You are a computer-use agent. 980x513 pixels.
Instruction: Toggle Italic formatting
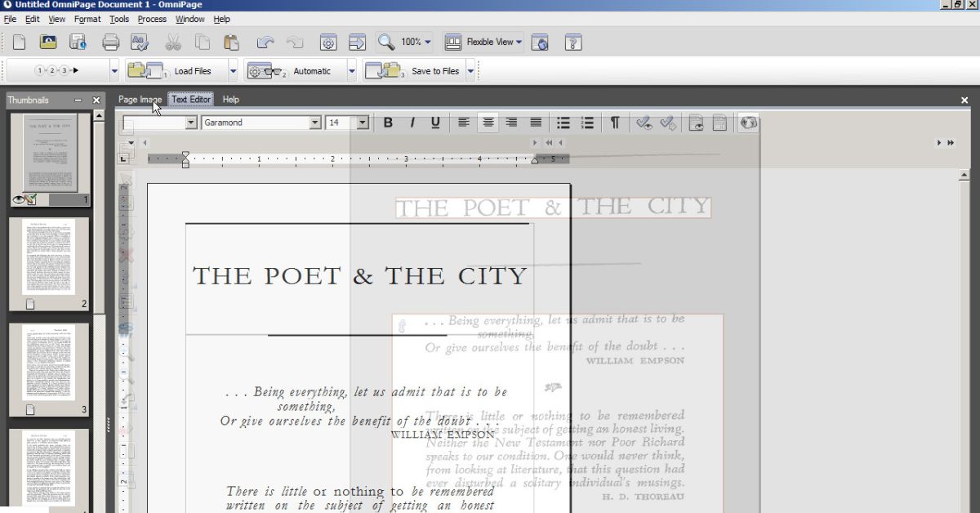click(x=412, y=123)
